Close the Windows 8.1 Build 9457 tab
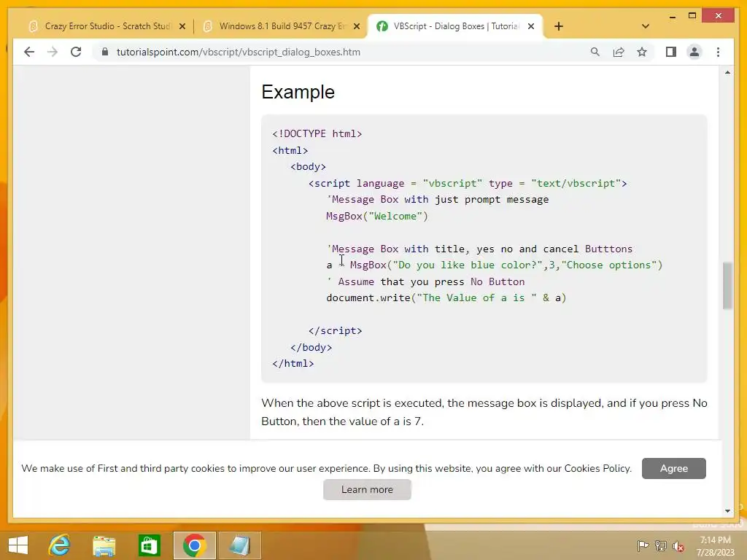The height and width of the screenshot is (560, 747). click(356, 26)
